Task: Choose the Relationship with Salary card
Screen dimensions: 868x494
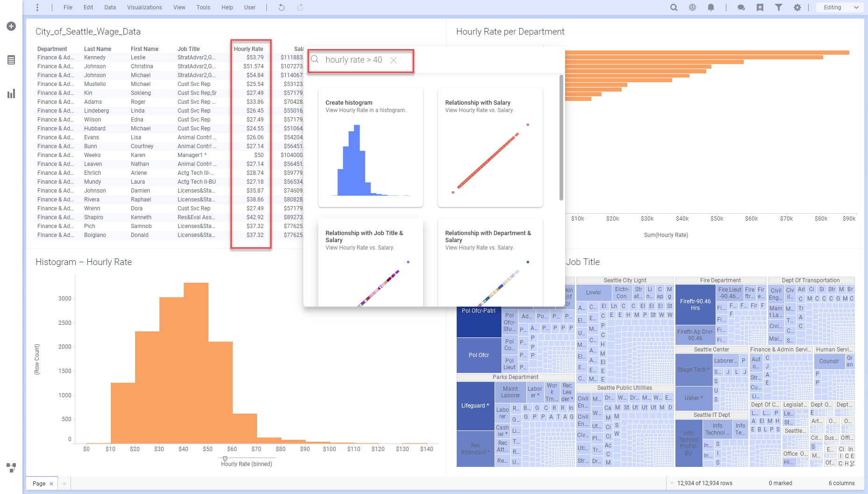Action: point(490,147)
